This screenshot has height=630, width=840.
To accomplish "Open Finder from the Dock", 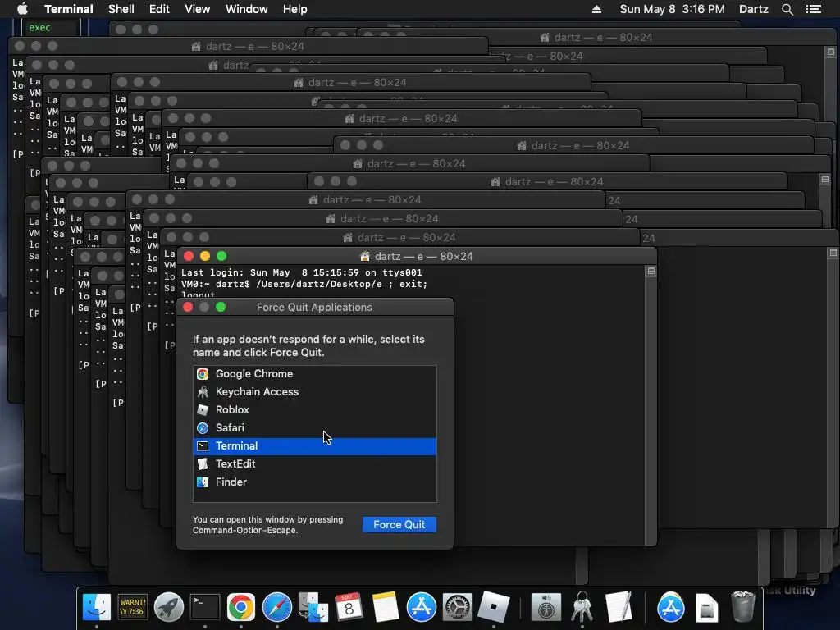I will [97, 607].
